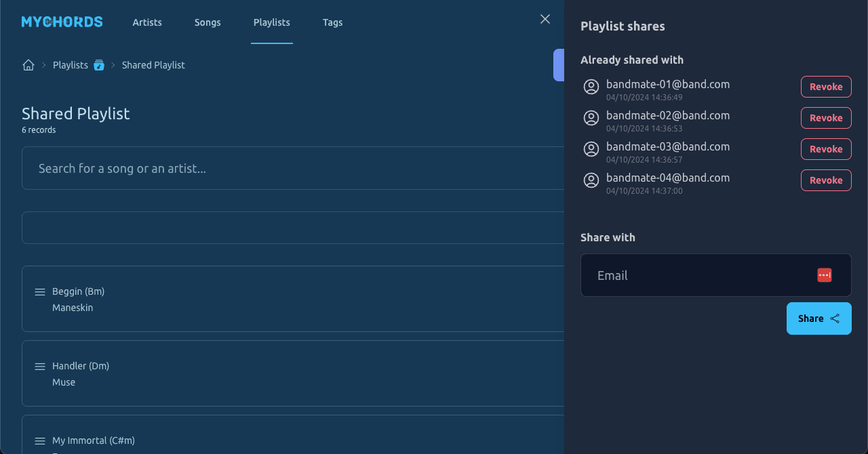Screen dimensions: 868x454
Task: Click drag handle icon for Beggin (Bm)
Action: pyautogui.click(x=40, y=292)
